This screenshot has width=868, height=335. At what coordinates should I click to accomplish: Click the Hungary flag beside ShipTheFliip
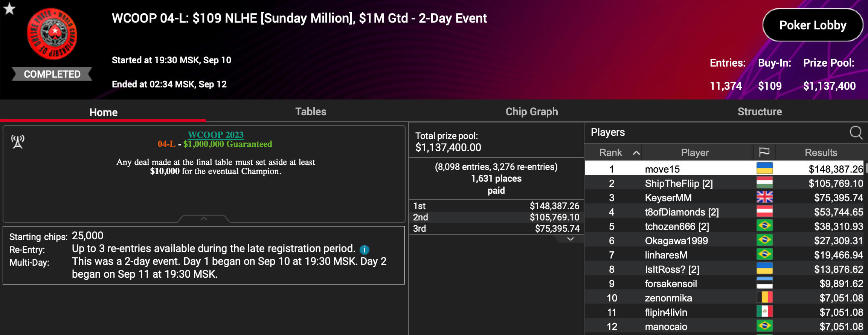[x=764, y=183]
